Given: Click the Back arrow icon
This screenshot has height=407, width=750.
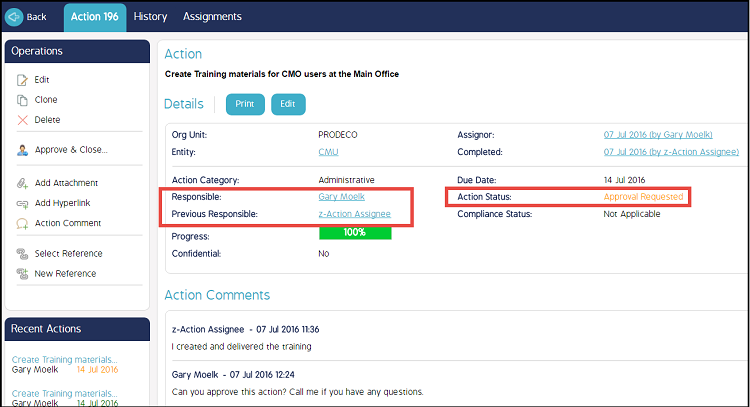Looking at the screenshot, I should click(14, 17).
